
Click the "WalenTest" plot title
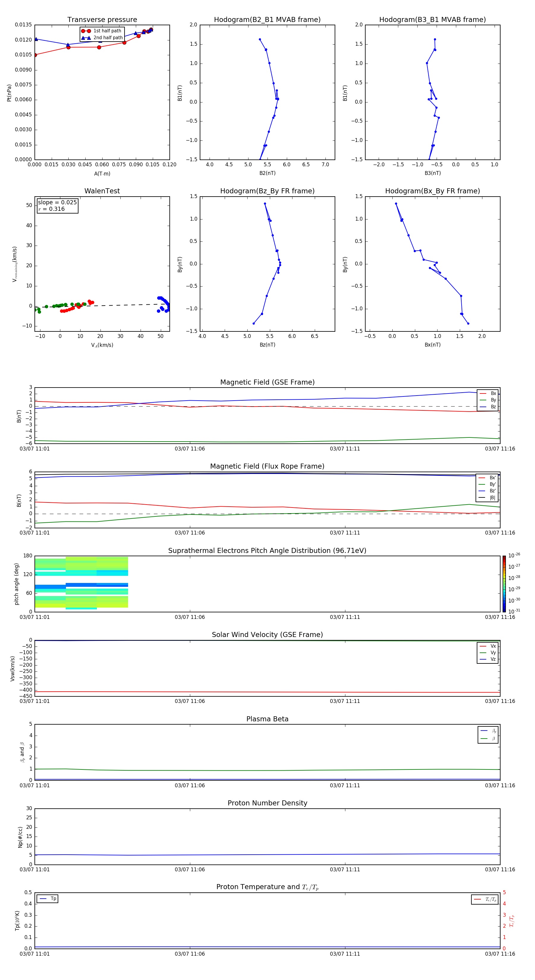click(x=102, y=191)
